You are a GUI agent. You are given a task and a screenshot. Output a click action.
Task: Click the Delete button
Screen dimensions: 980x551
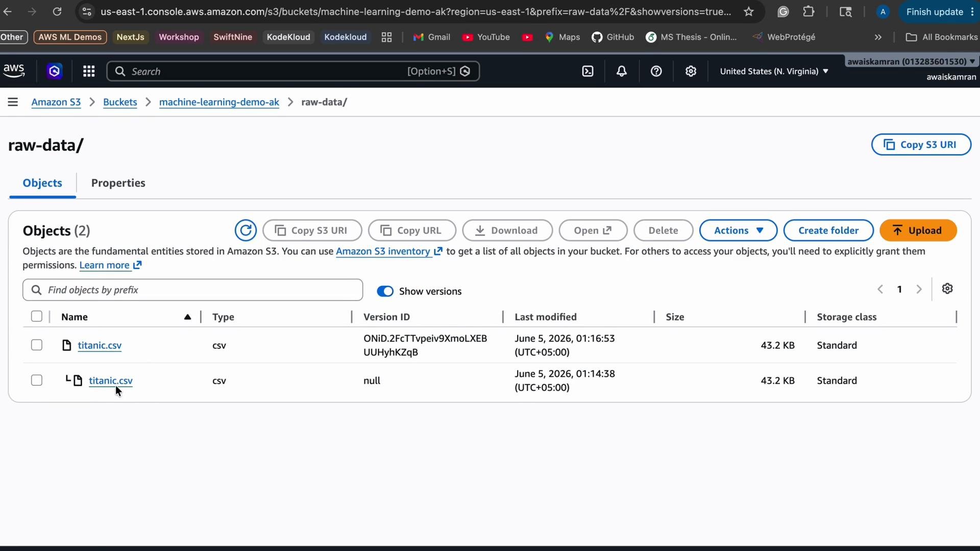click(x=664, y=231)
